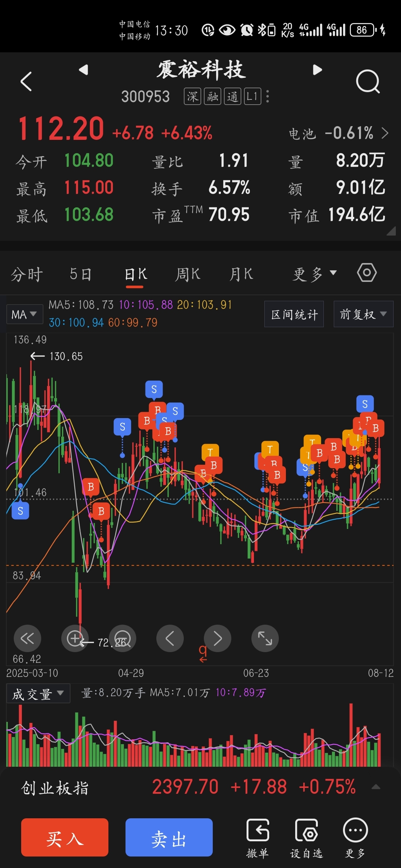Switch to the 周K tab
This screenshot has height=868, width=401.
click(188, 274)
